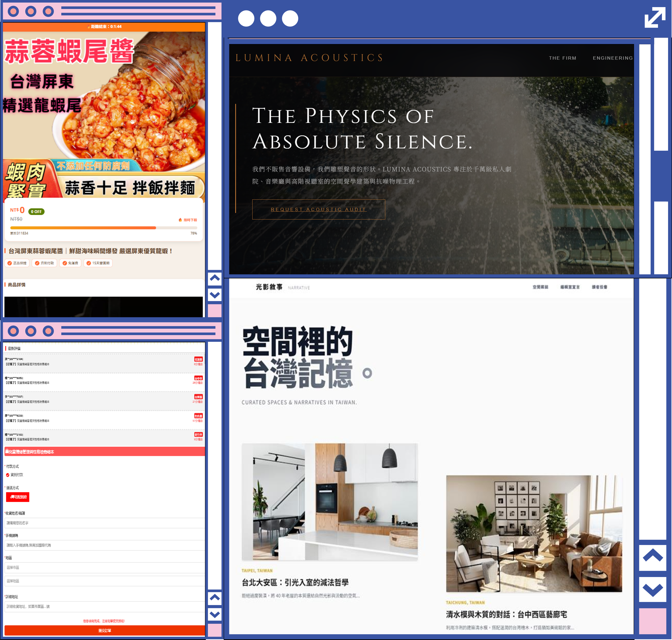Click the 正品保證 check badge
The height and width of the screenshot is (640, 672).
click(17, 263)
